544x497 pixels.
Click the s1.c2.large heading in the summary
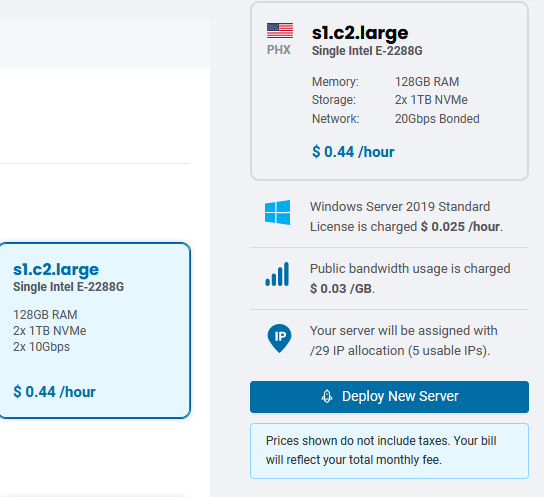coord(360,33)
